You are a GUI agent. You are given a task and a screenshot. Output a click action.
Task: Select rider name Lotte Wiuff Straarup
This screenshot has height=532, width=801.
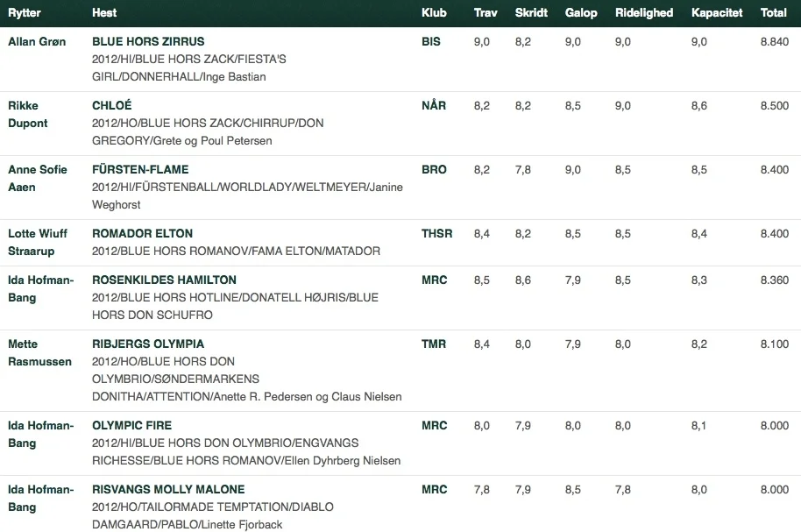(x=38, y=242)
